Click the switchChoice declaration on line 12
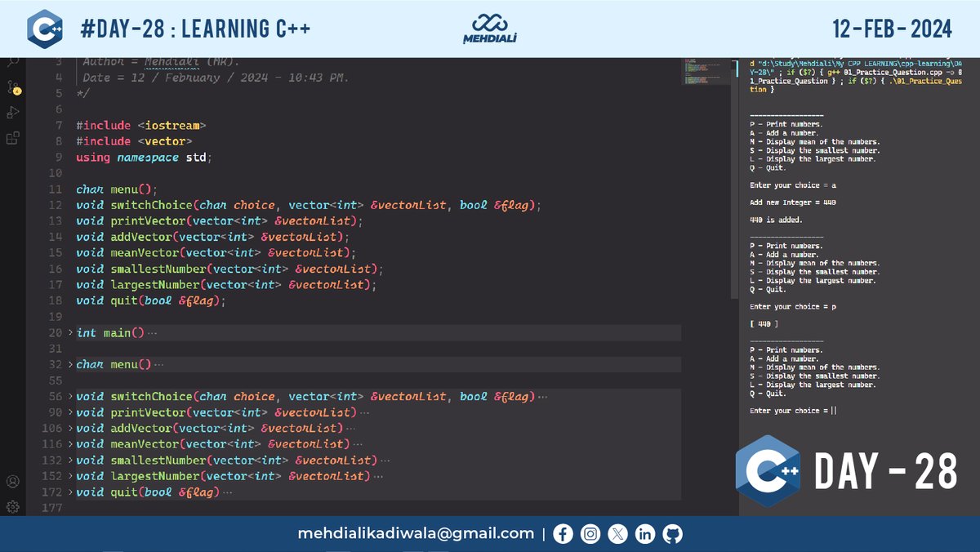Image resolution: width=980 pixels, height=552 pixels. pyautogui.click(x=309, y=205)
